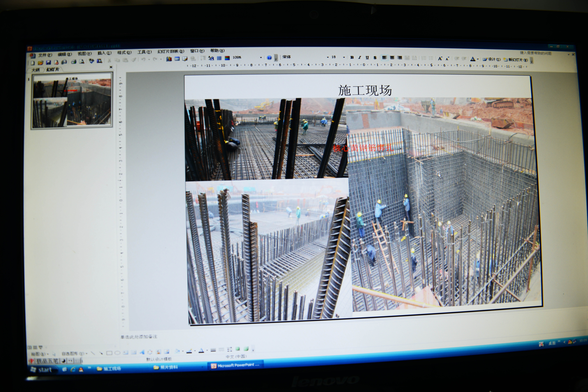This screenshot has height=392, width=588.
Task: Open the 109% zoom dropdown
Action: (261, 58)
